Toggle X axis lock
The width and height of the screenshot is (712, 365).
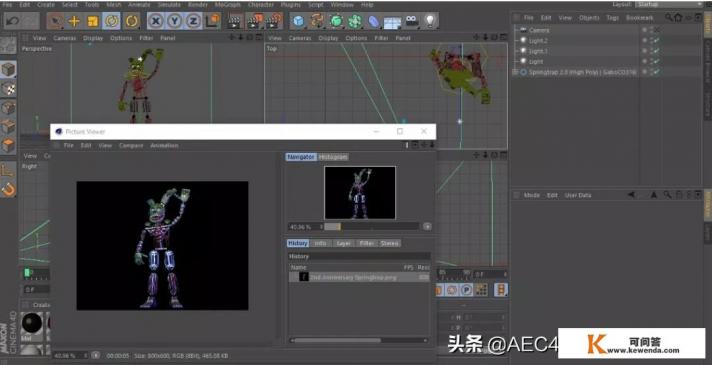[156, 21]
